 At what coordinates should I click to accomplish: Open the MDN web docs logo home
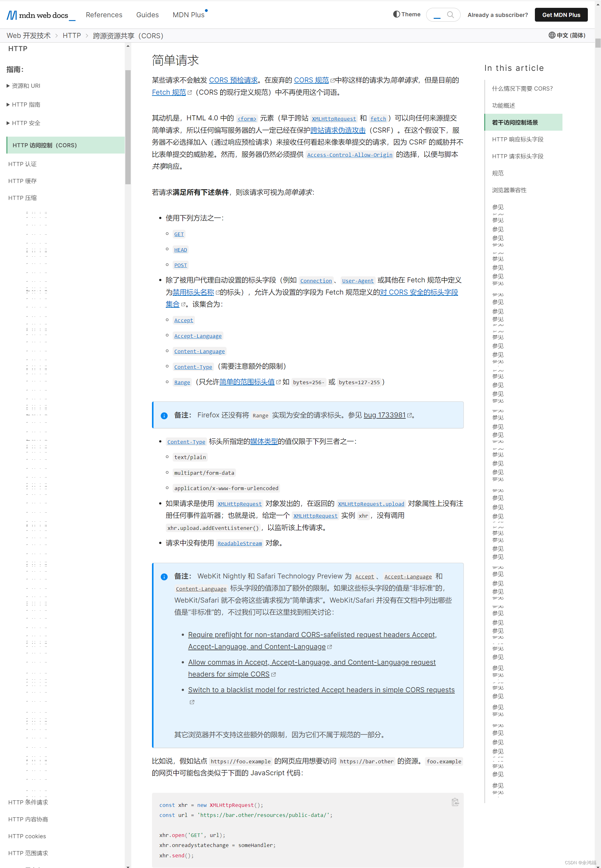coord(41,15)
